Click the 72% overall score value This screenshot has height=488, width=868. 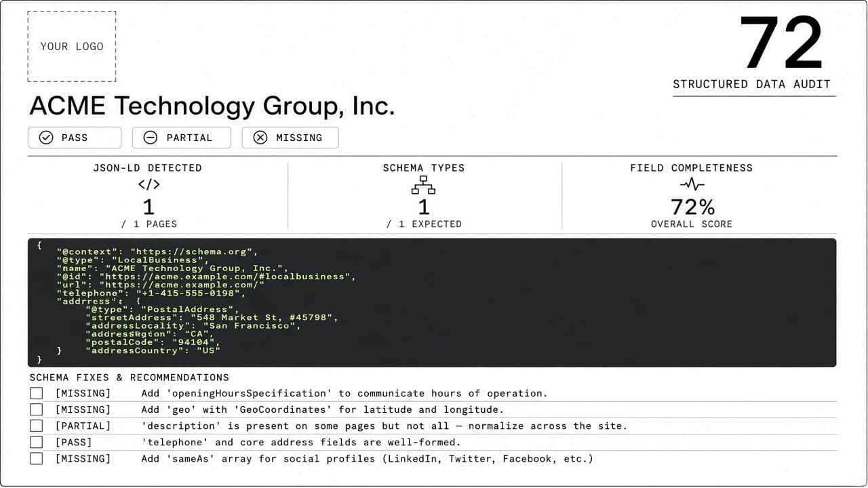(692, 207)
